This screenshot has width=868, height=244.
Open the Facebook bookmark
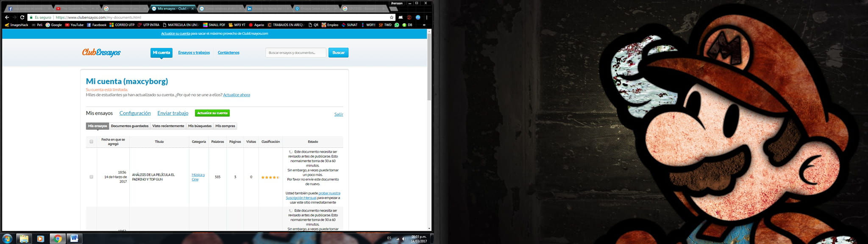click(x=97, y=25)
